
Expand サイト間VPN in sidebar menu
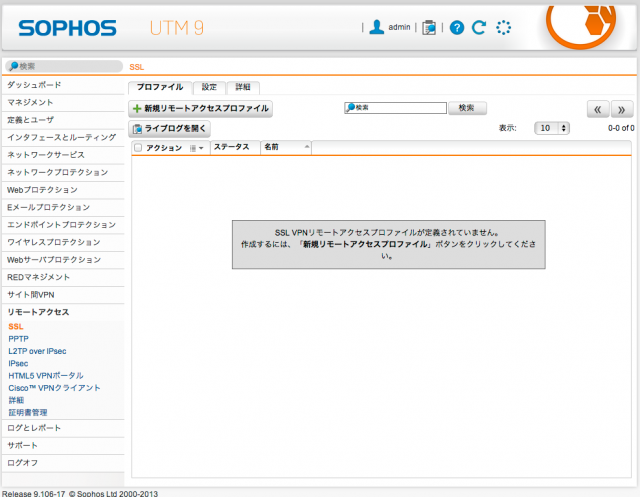(x=30, y=294)
